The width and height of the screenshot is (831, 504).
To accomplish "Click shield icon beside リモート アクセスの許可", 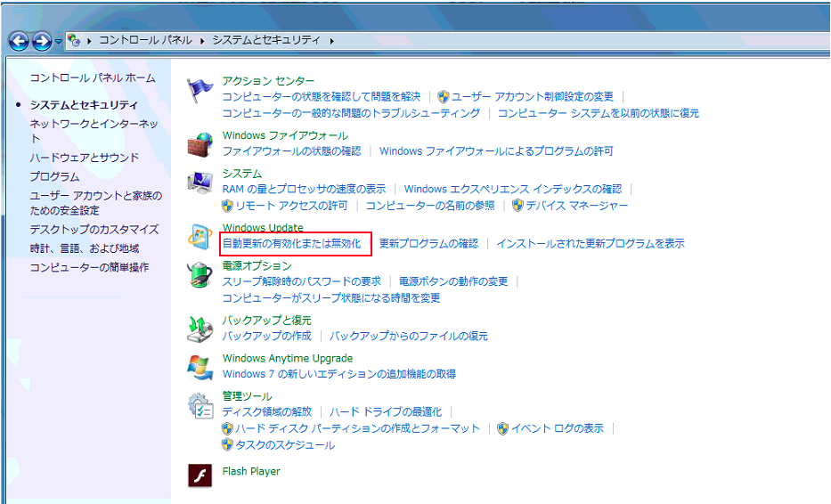I will point(228,206).
